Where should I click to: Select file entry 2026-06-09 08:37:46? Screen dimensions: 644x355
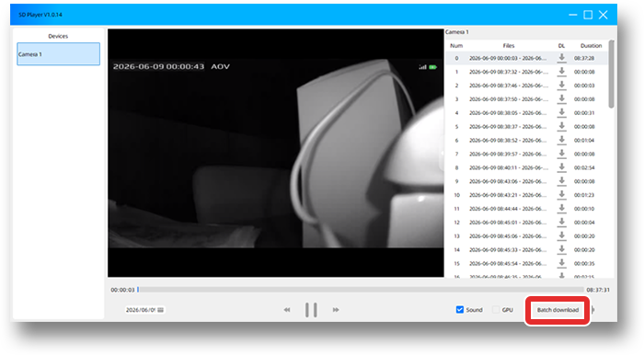508,86
